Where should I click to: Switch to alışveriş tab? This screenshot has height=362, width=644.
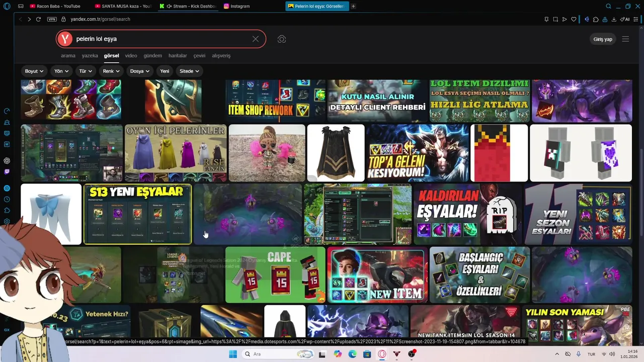coord(221,55)
